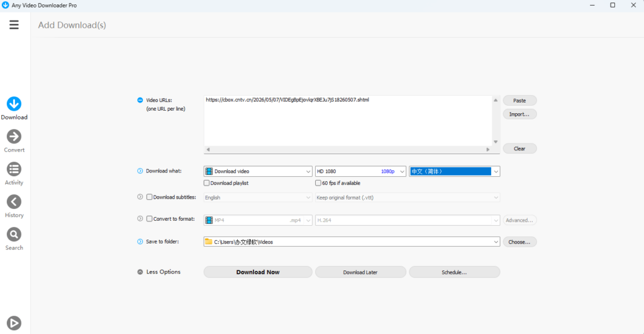Collapse the Video URLs section icon
The image size is (644, 334).
[x=140, y=100]
